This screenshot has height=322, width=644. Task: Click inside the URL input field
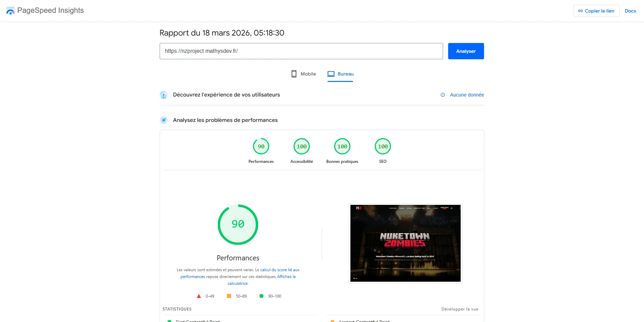[x=301, y=51]
